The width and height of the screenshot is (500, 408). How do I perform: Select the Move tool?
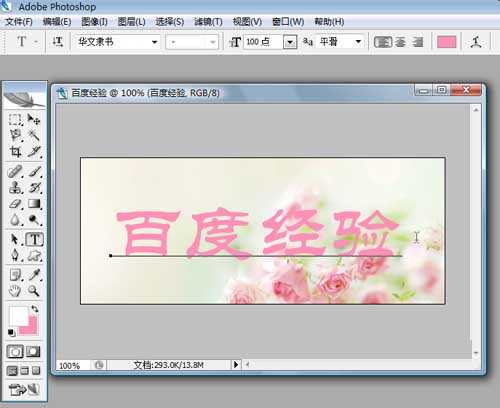[x=34, y=119]
